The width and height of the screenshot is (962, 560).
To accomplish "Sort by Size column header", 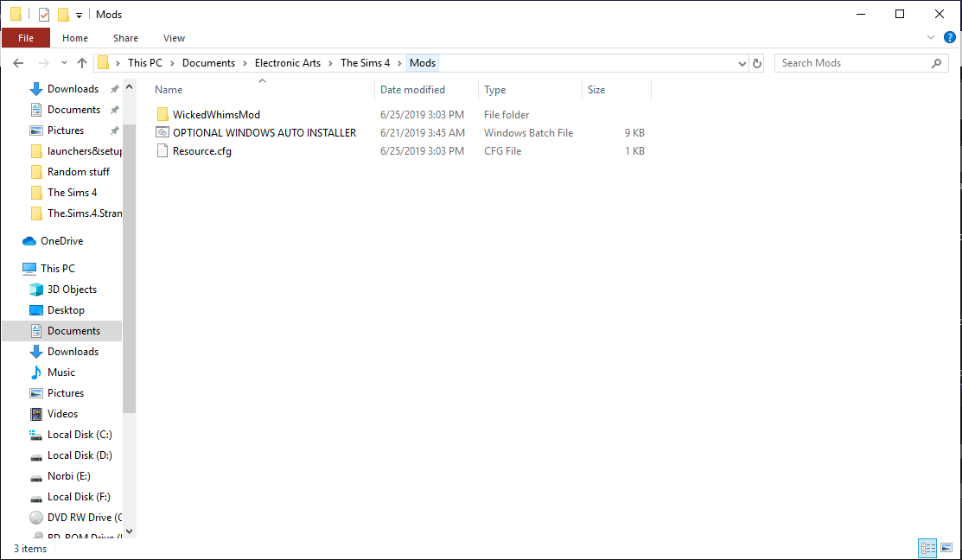I will pos(596,90).
